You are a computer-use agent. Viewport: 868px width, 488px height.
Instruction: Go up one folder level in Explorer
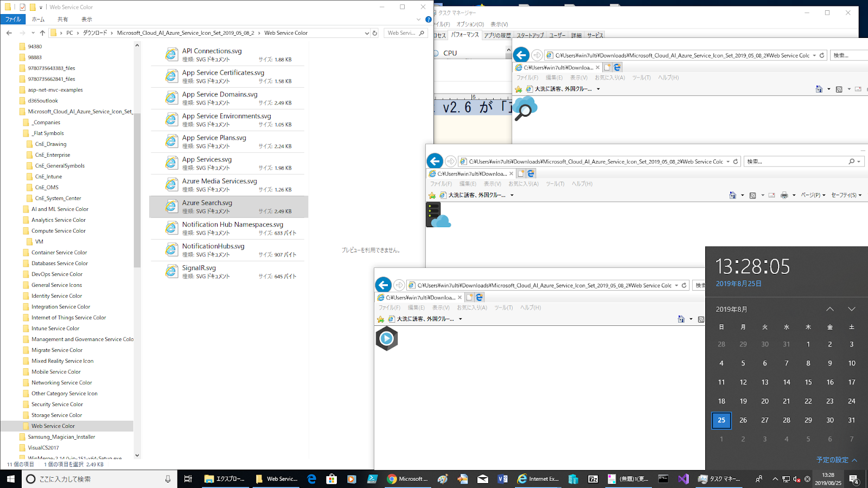tap(42, 33)
